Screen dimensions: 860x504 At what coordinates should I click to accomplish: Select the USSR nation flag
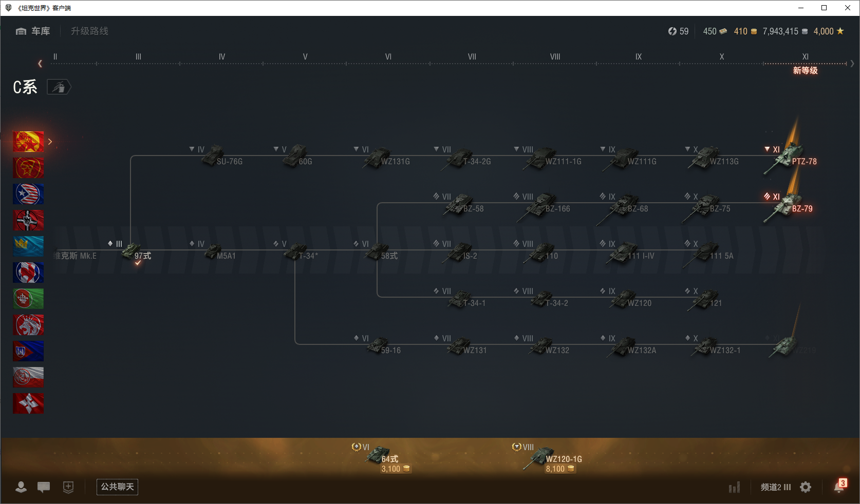pyautogui.click(x=28, y=168)
